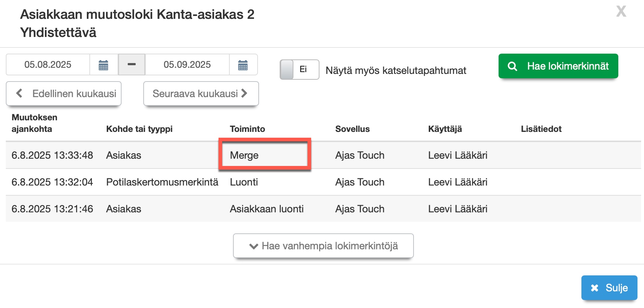This screenshot has height=308, width=644.
Task: Click the Käyttäjä column header
Action: pyautogui.click(x=445, y=129)
